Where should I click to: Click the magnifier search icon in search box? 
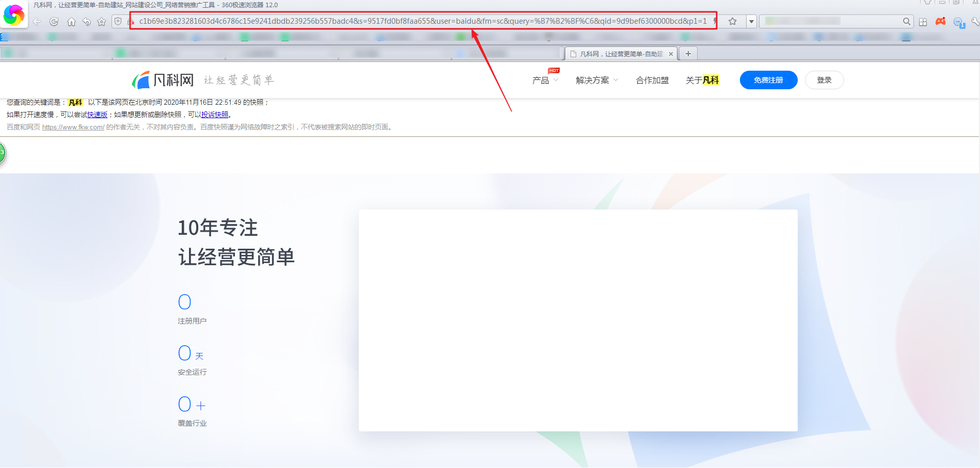[906, 21]
